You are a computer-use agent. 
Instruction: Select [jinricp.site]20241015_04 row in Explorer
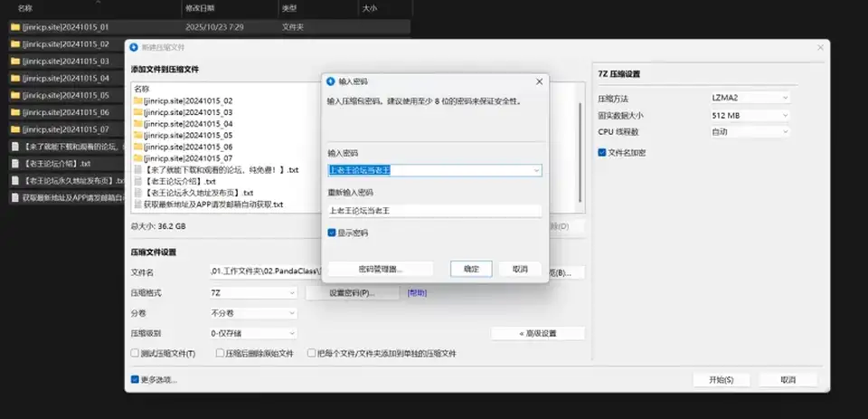pos(66,78)
